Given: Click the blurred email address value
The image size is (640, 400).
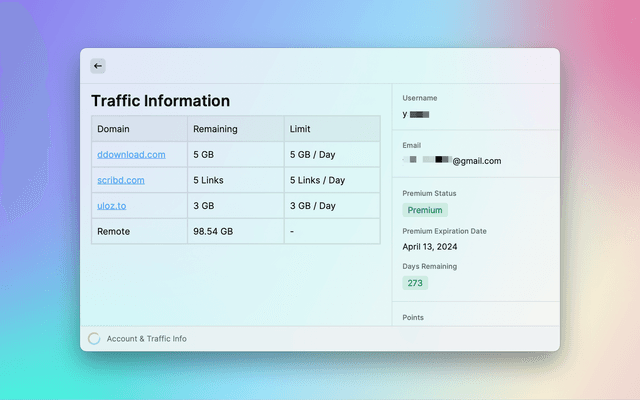Looking at the screenshot, I should (x=452, y=160).
